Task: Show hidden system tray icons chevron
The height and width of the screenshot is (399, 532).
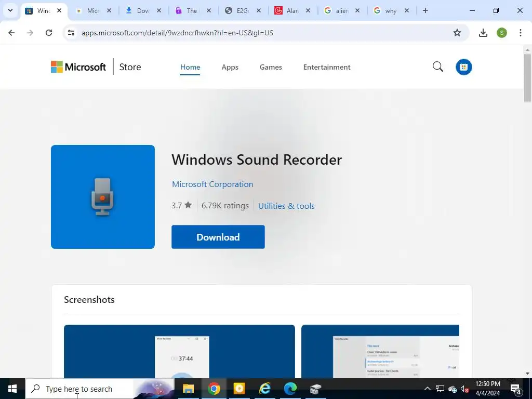Action: (428, 389)
